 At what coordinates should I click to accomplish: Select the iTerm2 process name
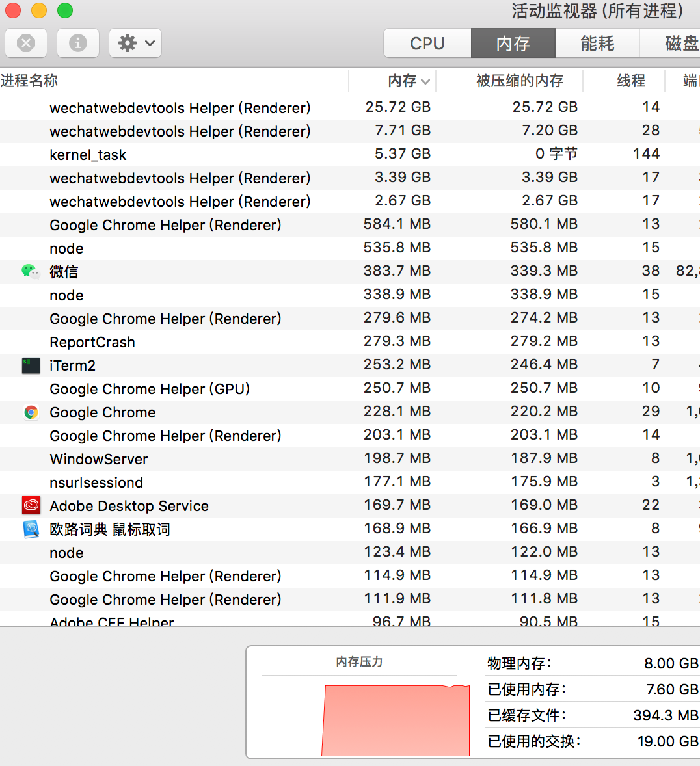click(72, 365)
